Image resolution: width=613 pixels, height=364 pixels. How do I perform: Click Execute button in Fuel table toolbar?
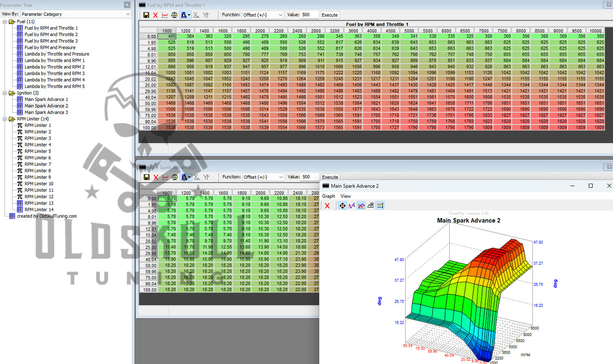pyautogui.click(x=330, y=15)
